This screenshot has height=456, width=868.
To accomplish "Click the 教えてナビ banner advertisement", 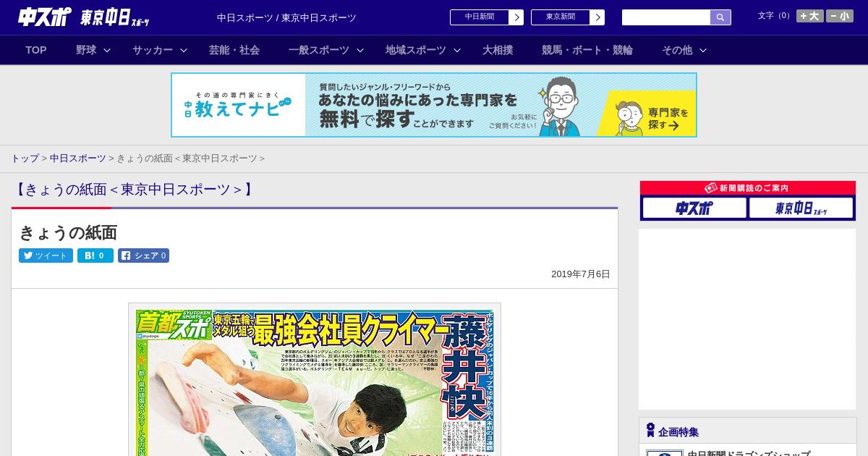I will tap(434, 105).
